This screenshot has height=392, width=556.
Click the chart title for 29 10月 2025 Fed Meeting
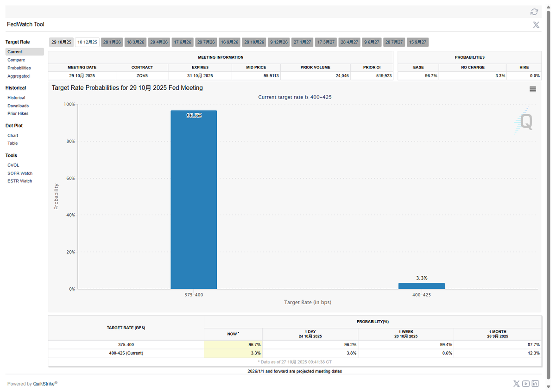[x=127, y=87]
